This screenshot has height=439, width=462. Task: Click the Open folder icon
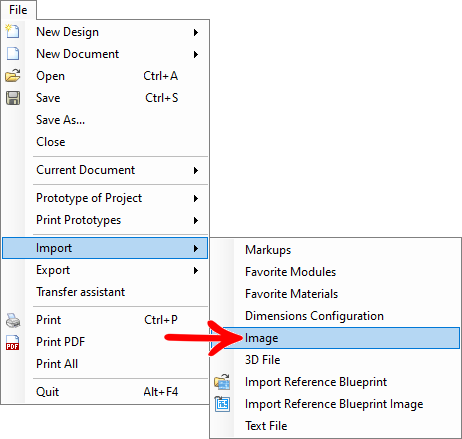coord(13,76)
